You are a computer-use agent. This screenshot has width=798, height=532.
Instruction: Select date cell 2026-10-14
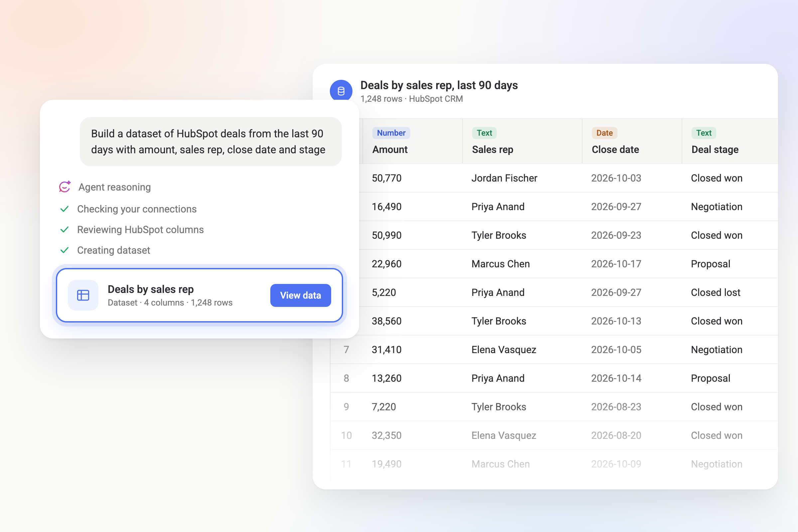coord(616,378)
